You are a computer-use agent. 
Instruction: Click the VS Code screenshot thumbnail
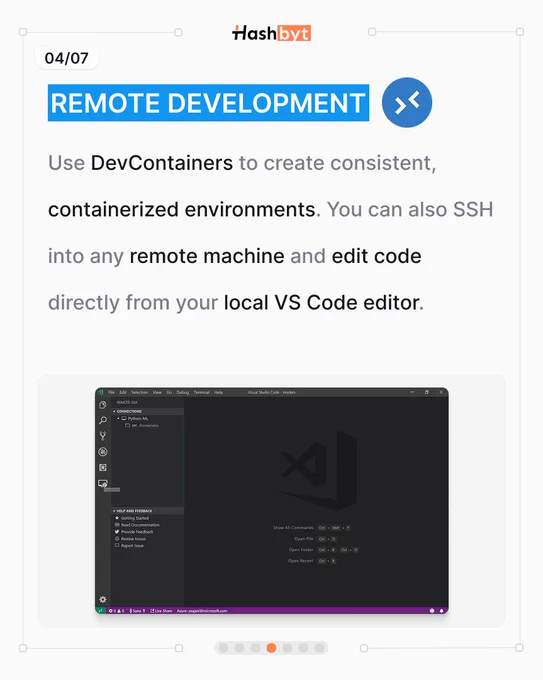(x=272, y=501)
